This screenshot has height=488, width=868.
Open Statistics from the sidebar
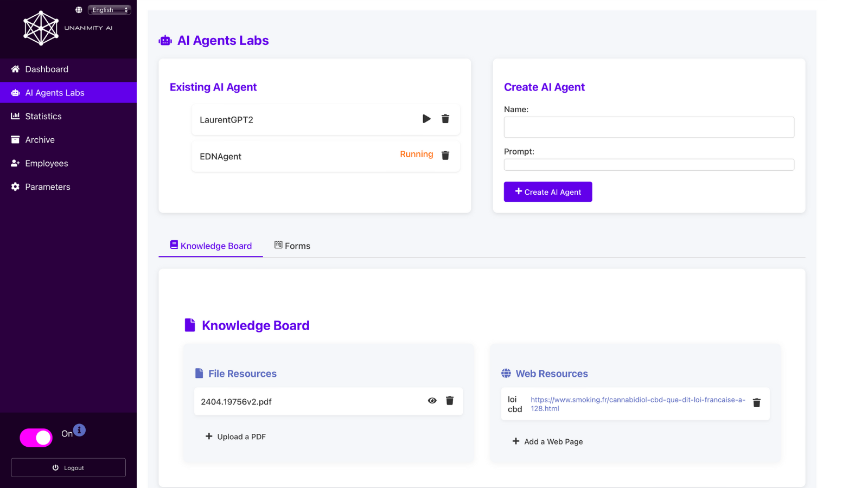click(43, 116)
